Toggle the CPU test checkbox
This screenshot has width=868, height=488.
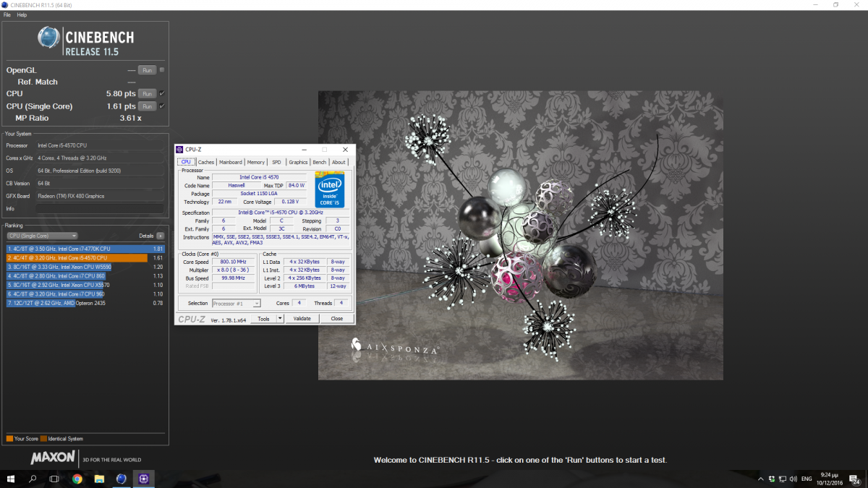coord(162,93)
